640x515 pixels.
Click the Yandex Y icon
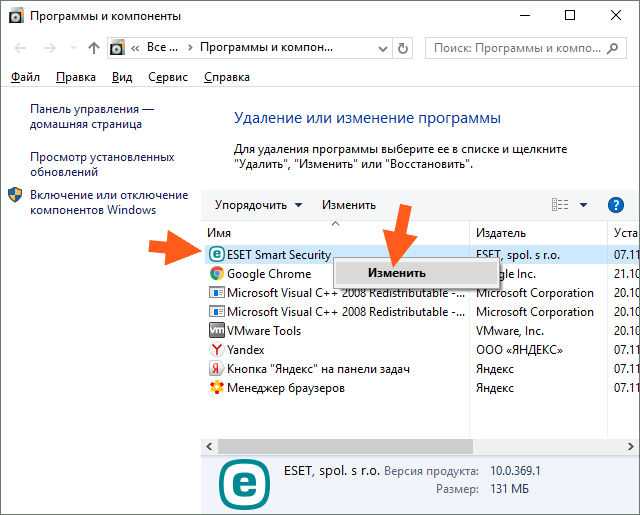pos(217,349)
